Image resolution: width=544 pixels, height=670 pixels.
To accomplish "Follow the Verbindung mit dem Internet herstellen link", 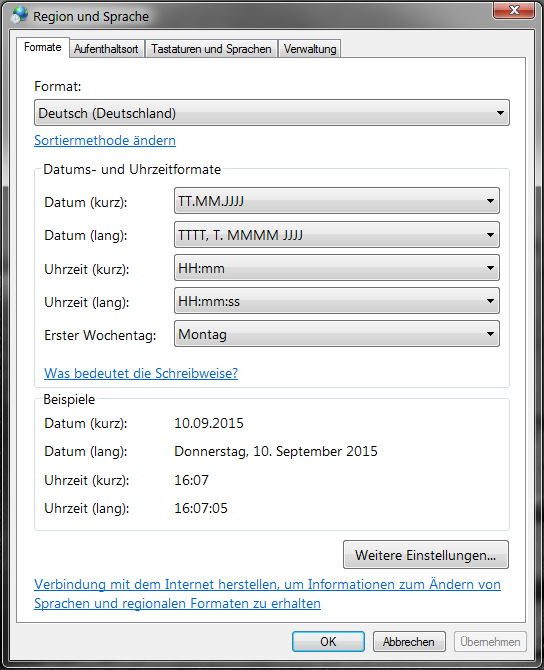I will tap(267, 594).
